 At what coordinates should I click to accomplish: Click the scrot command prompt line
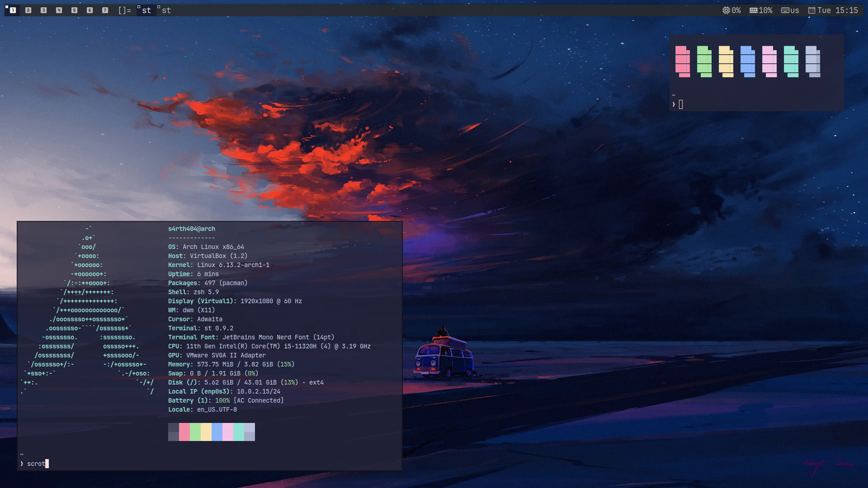coord(34,464)
